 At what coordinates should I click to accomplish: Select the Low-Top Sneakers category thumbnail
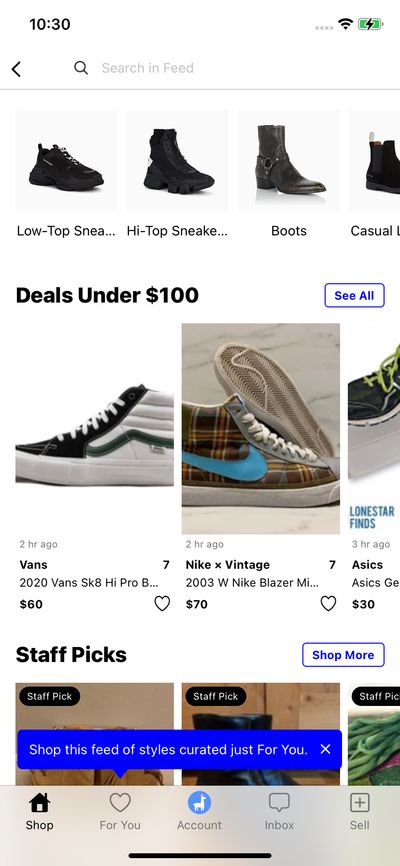click(66, 161)
